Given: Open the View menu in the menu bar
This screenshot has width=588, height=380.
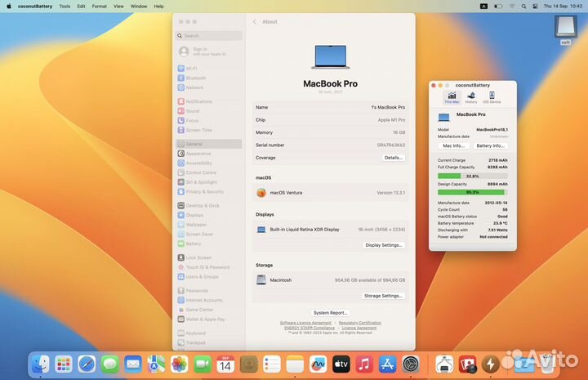Looking at the screenshot, I should [x=118, y=7].
